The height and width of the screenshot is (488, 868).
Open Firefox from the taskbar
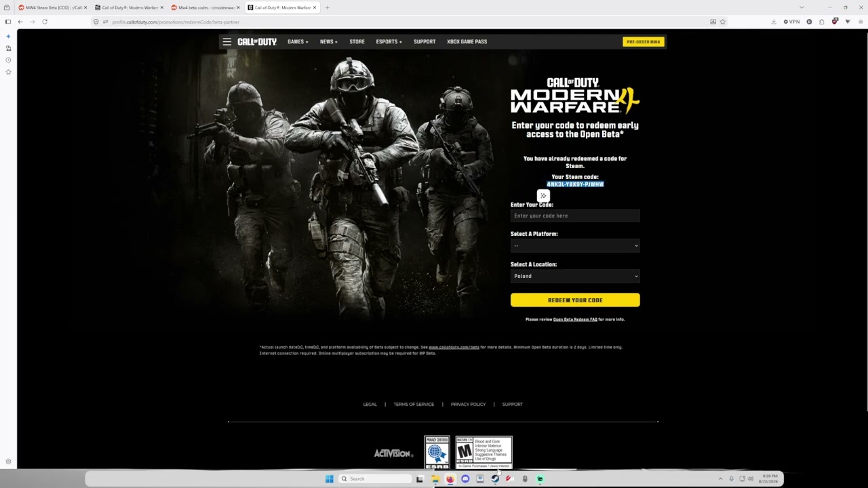450,479
